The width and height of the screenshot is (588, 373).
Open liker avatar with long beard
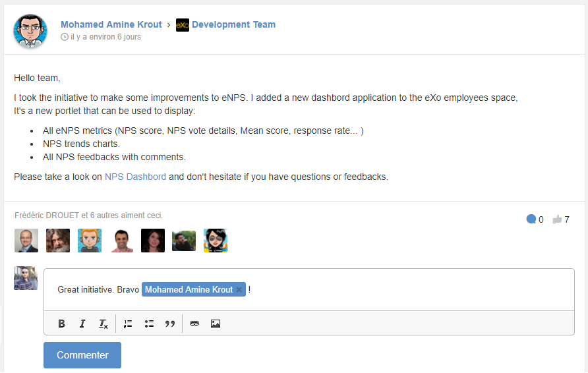(58, 241)
